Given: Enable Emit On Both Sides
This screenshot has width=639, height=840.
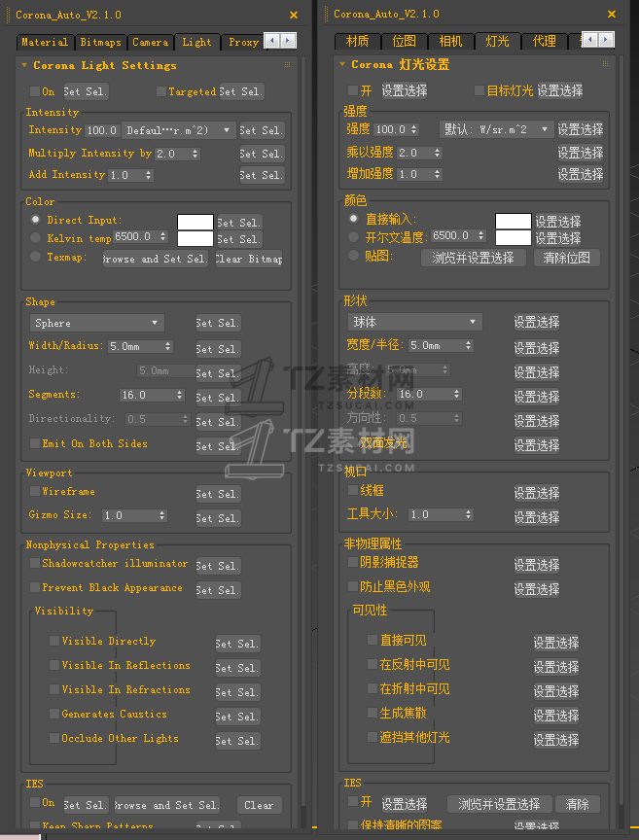Looking at the screenshot, I should point(35,443).
